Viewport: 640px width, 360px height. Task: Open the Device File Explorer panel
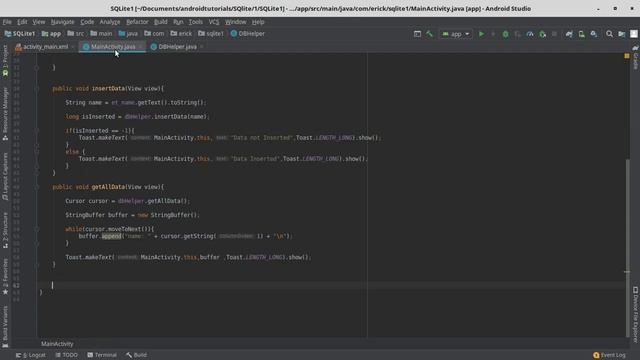coord(636,314)
